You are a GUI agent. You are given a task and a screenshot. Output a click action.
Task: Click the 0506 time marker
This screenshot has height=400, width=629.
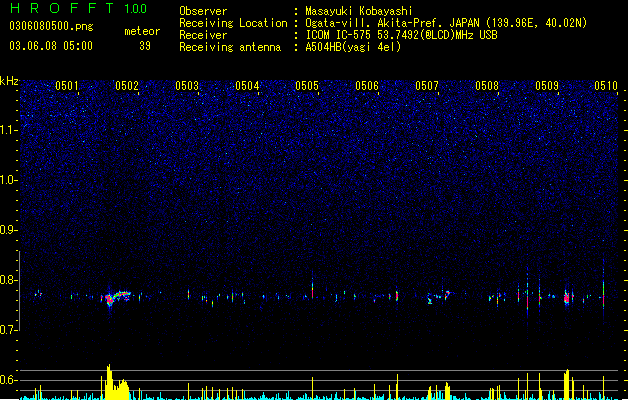(367, 86)
